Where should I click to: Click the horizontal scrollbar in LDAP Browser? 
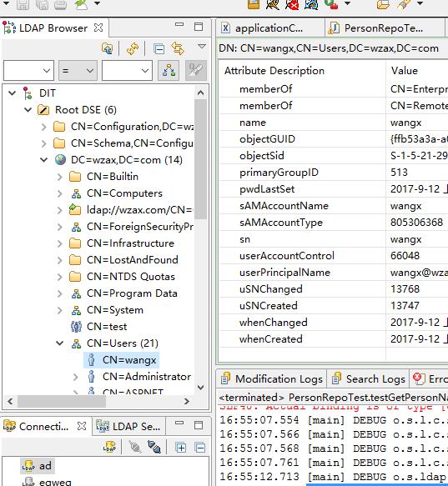(98, 401)
